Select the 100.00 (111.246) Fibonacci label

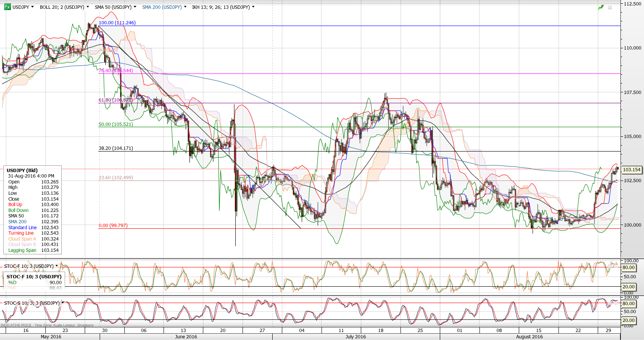117,23
